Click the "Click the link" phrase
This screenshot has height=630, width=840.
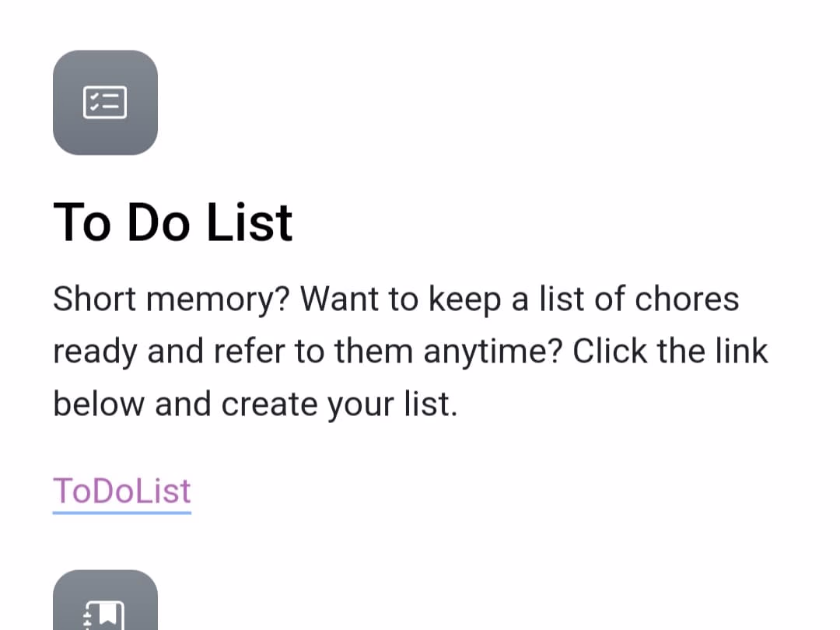click(x=670, y=352)
